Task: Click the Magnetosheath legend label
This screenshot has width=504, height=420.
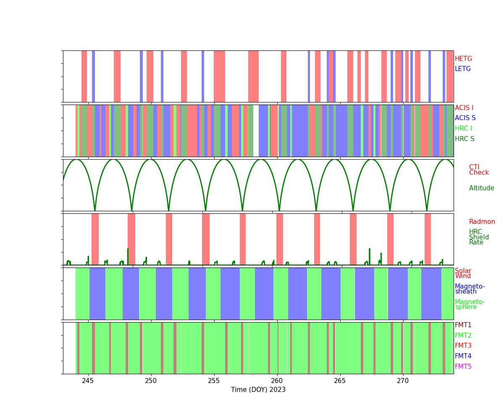Action: [470, 289]
